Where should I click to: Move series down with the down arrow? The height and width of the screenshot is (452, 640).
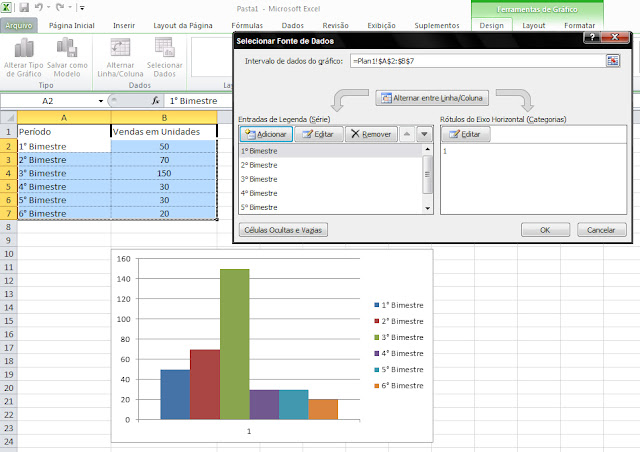(x=424, y=134)
